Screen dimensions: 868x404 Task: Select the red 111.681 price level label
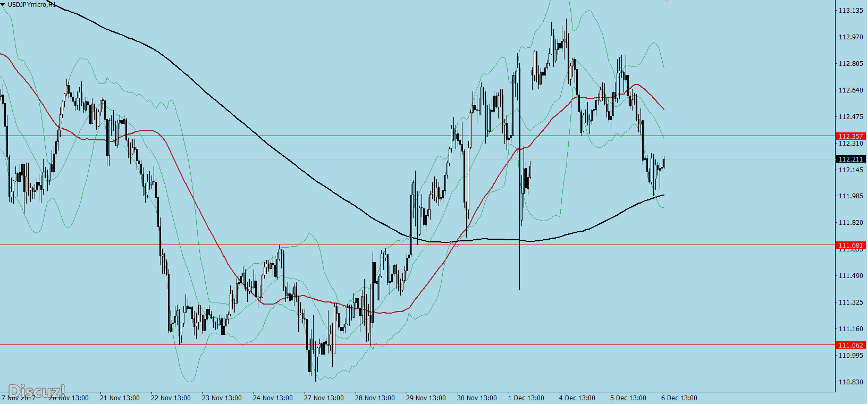[850, 245]
